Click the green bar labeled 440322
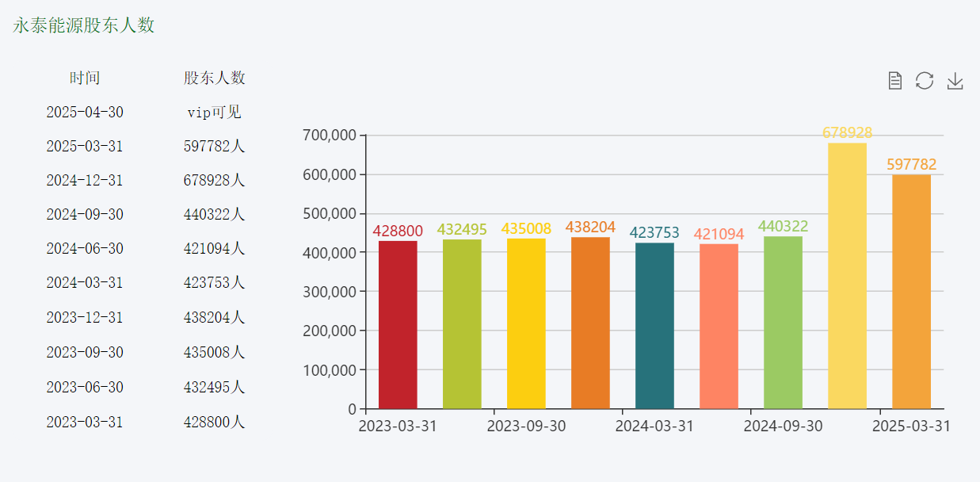 (x=783, y=323)
